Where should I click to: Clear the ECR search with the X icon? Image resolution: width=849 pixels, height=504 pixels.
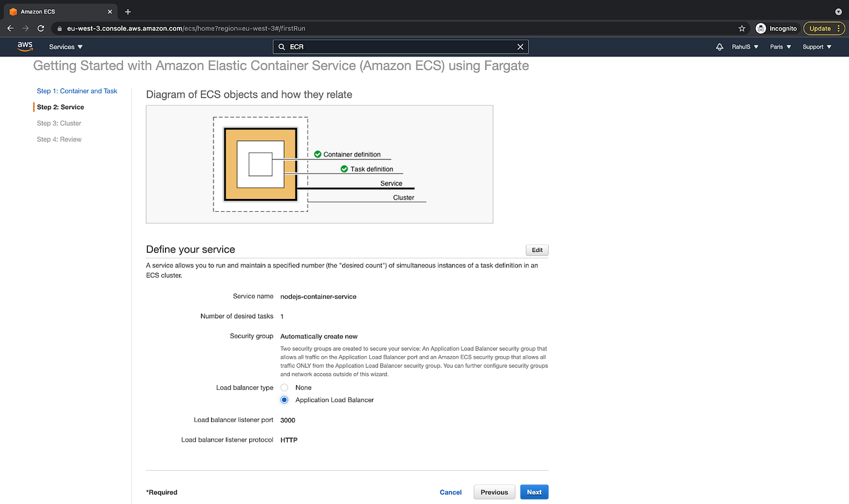[520, 47]
